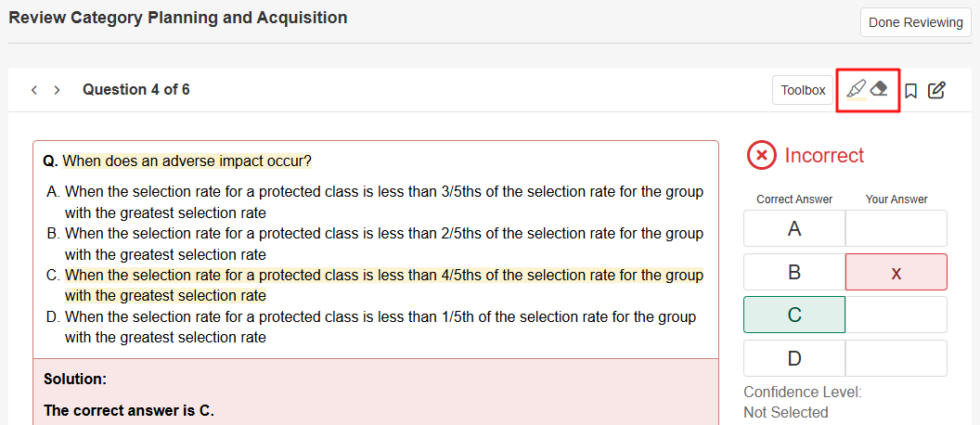Viewport: 980px width, 425px height.
Task: Go to the next question
Action: click(57, 90)
